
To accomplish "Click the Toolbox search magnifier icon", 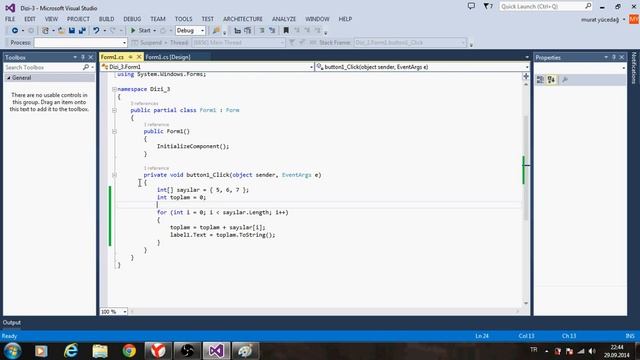I will point(86,67).
